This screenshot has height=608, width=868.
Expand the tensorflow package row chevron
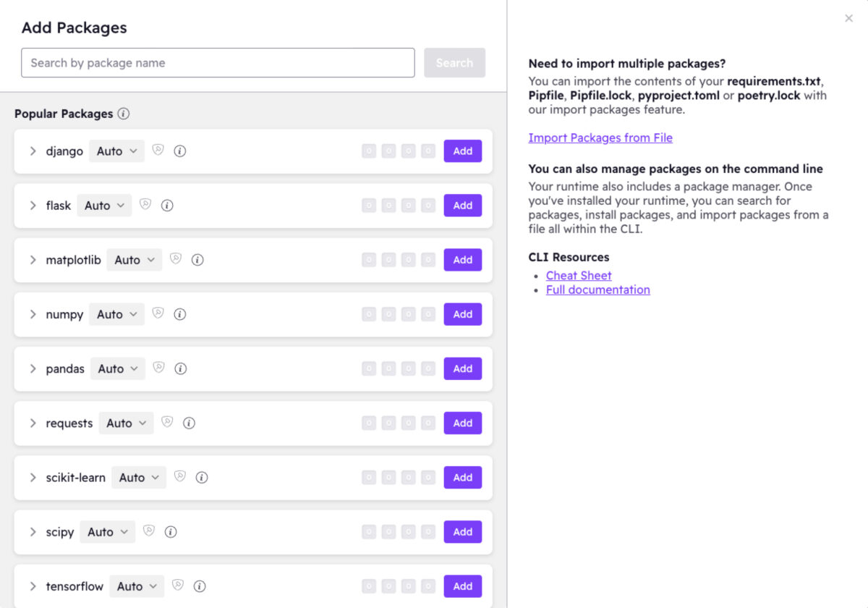click(x=33, y=586)
